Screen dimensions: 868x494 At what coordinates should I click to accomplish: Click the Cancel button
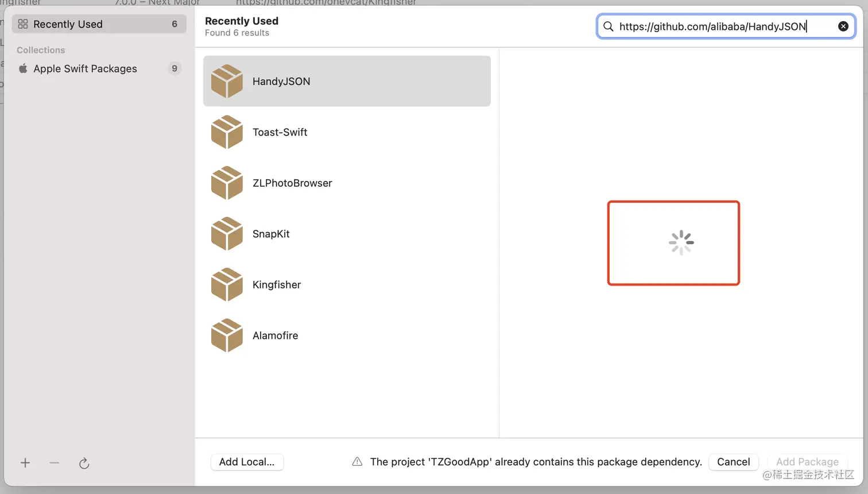734,462
